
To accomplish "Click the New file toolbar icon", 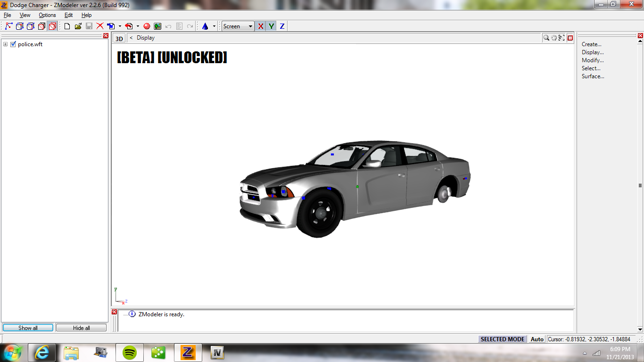I will pyautogui.click(x=67, y=26).
